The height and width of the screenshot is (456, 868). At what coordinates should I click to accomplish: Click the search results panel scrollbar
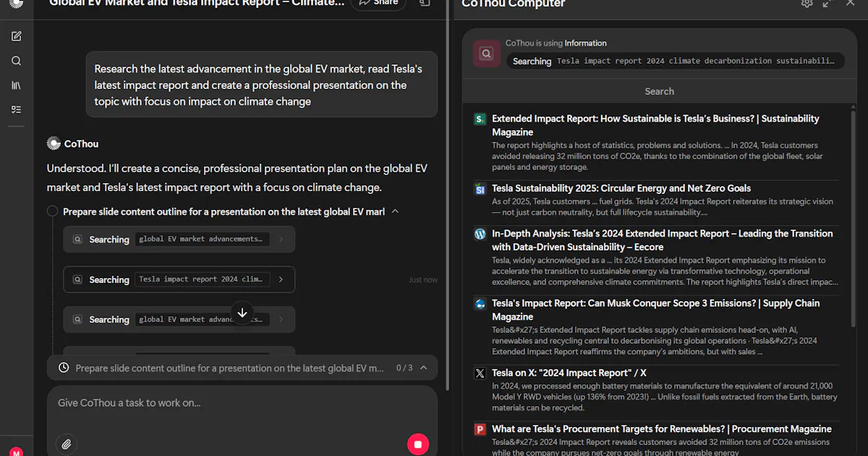(x=854, y=217)
